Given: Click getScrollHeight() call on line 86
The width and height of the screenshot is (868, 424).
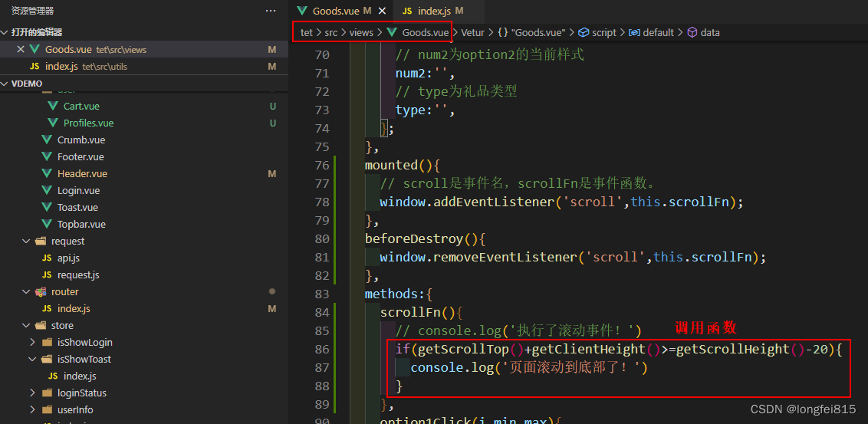Looking at the screenshot, I should click(741, 350).
